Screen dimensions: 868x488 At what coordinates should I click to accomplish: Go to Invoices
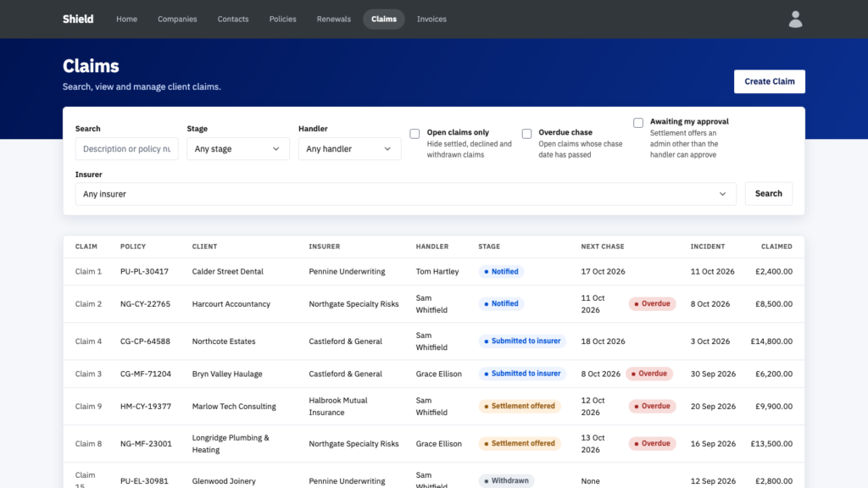click(x=431, y=19)
